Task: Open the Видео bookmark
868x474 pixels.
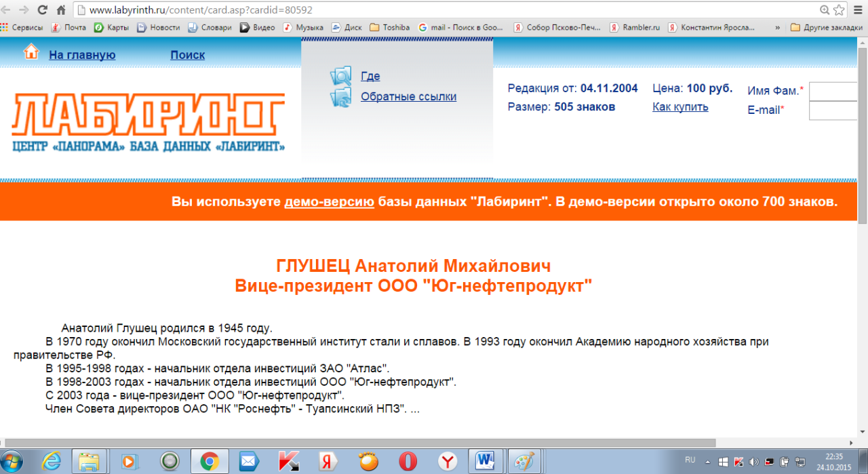Action: click(x=257, y=28)
